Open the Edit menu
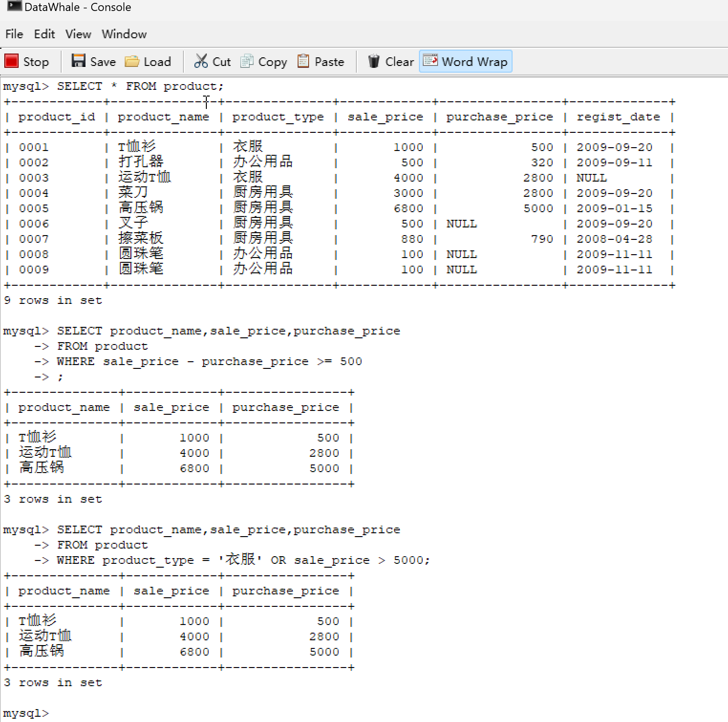Screen dimensions: 728x722 tap(44, 34)
